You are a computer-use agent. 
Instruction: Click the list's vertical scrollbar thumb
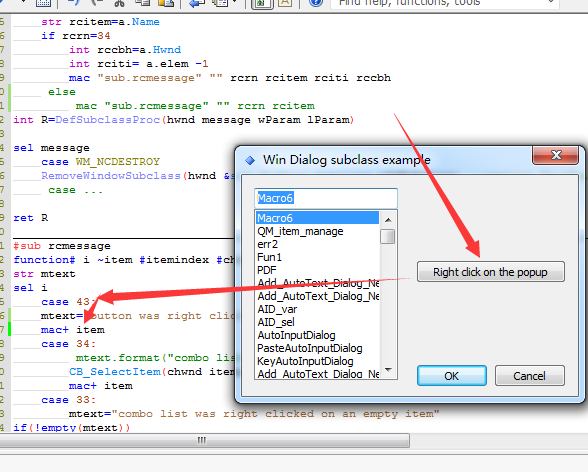387,237
